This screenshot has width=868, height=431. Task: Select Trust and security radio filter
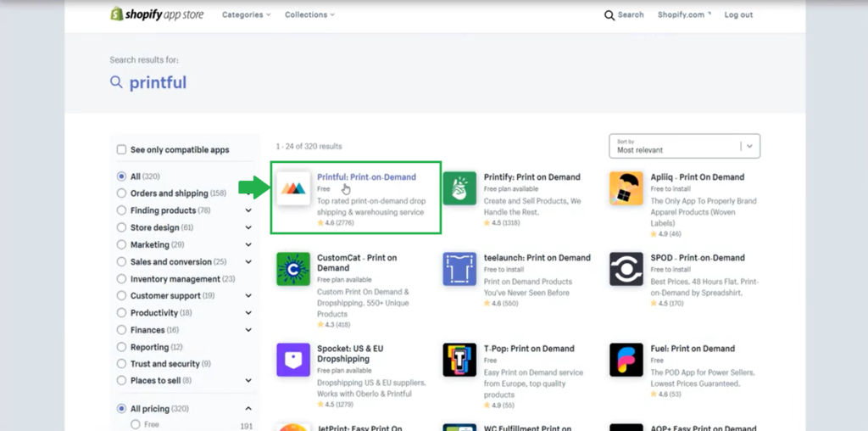pos(121,363)
